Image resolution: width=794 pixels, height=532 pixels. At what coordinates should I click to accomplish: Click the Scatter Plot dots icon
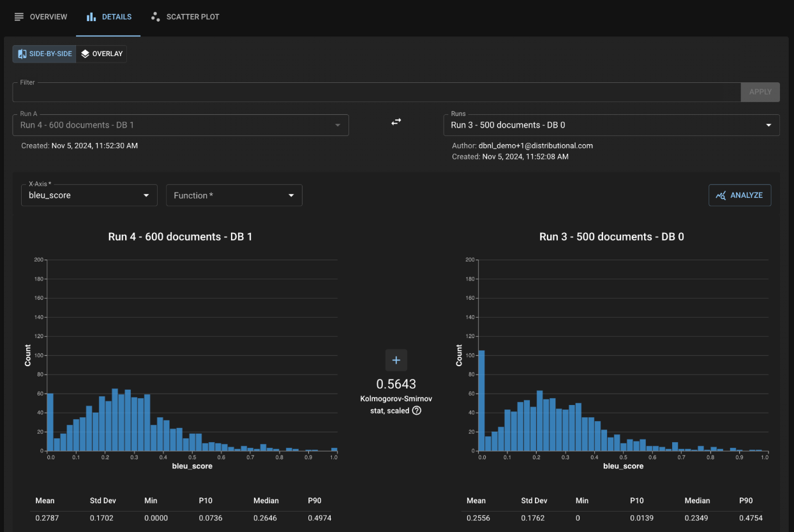pos(155,17)
